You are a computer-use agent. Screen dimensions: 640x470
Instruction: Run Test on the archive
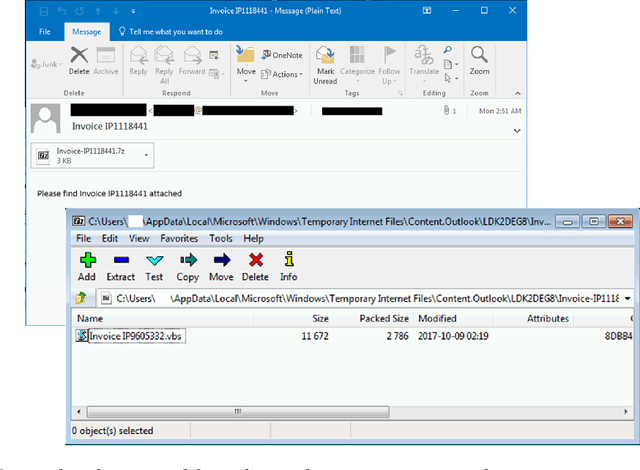pyautogui.click(x=154, y=265)
